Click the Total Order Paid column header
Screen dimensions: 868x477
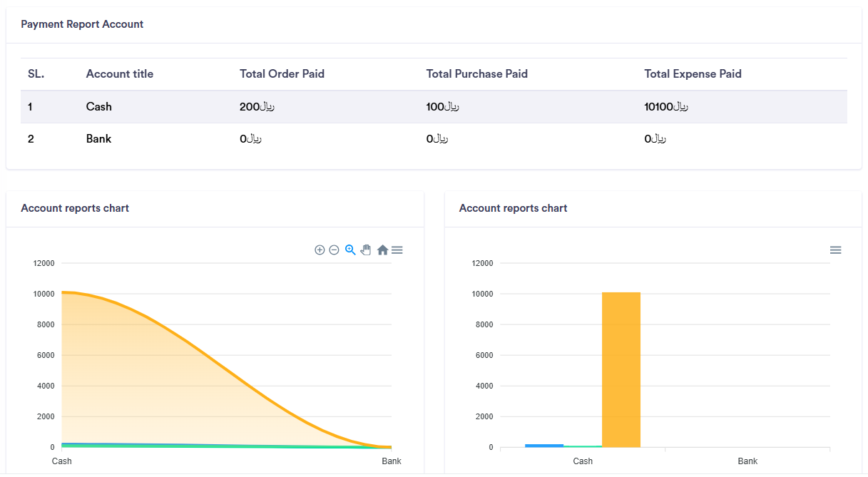point(282,74)
